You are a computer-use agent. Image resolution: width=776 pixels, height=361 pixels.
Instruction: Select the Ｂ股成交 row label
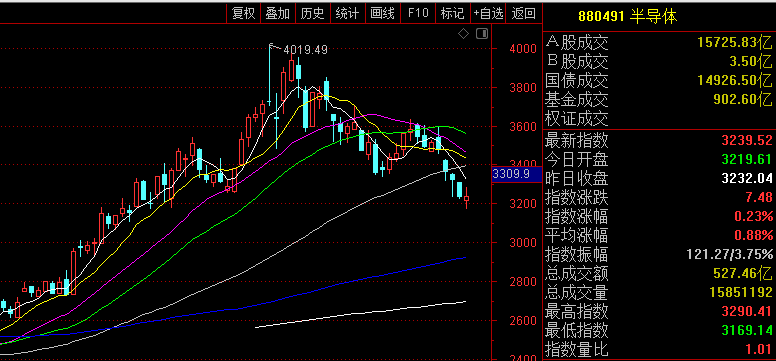tap(577, 62)
